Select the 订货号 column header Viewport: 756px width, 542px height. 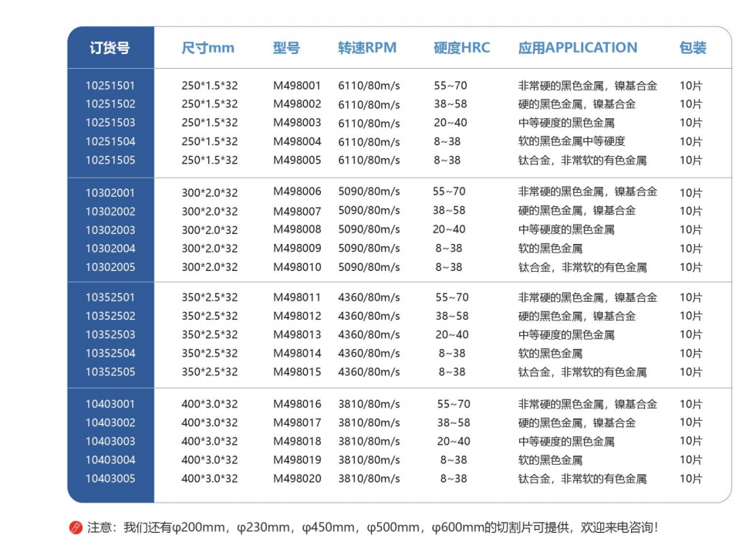click(x=110, y=48)
